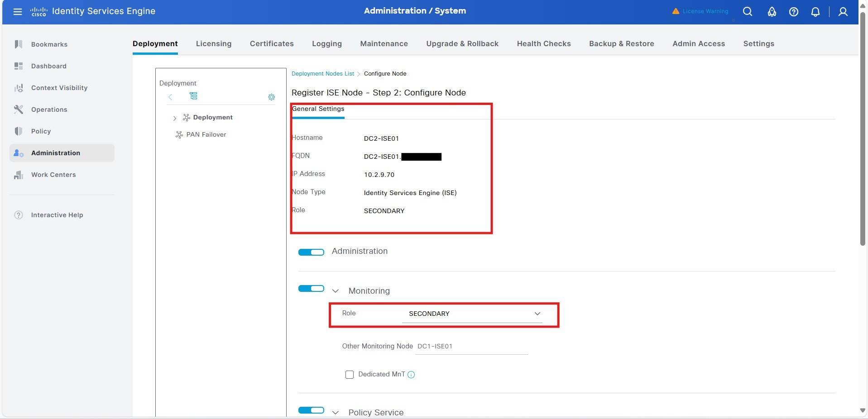Expand the Deployment tree node
The width and height of the screenshot is (868, 419).
pos(175,118)
